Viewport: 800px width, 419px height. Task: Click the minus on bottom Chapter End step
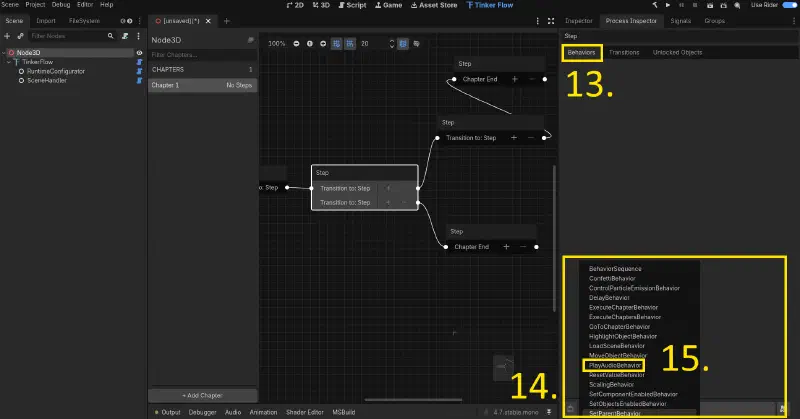(523, 247)
